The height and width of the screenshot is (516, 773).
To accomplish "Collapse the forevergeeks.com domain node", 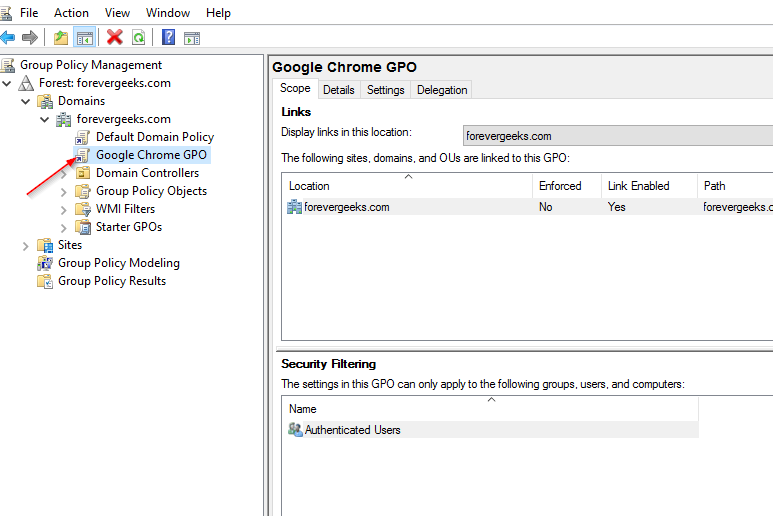I will pos(44,119).
